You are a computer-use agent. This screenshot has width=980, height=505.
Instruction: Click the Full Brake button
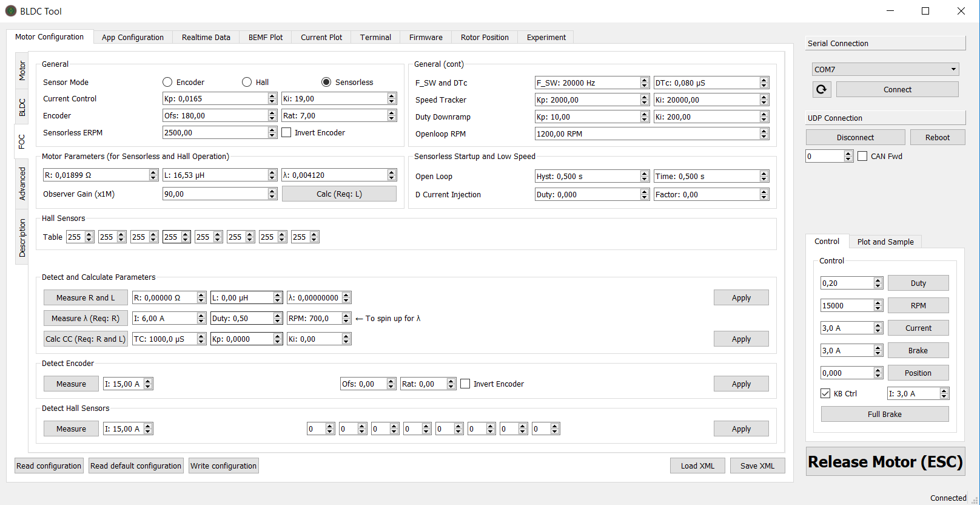click(x=885, y=414)
